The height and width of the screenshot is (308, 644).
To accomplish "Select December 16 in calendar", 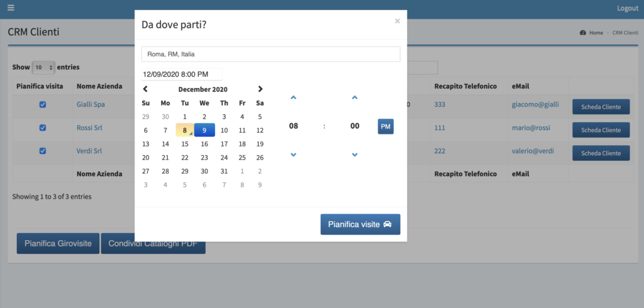I will [204, 144].
